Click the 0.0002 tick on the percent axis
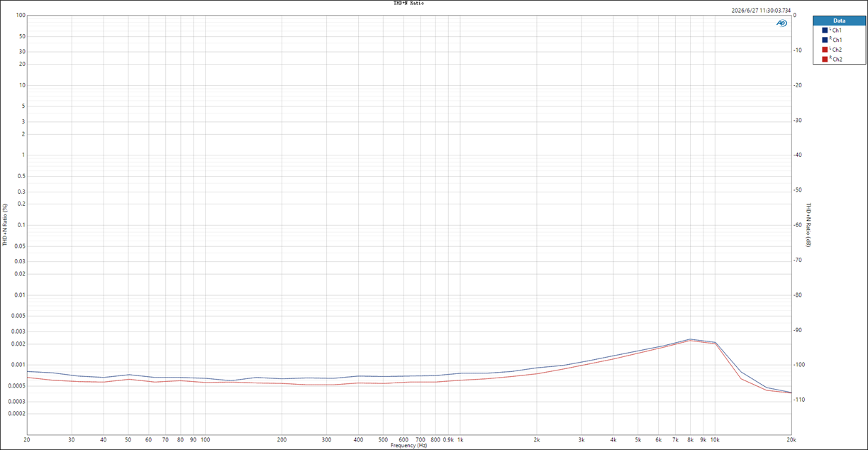The width and height of the screenshot is (868, 450). (x=16, y=413)
